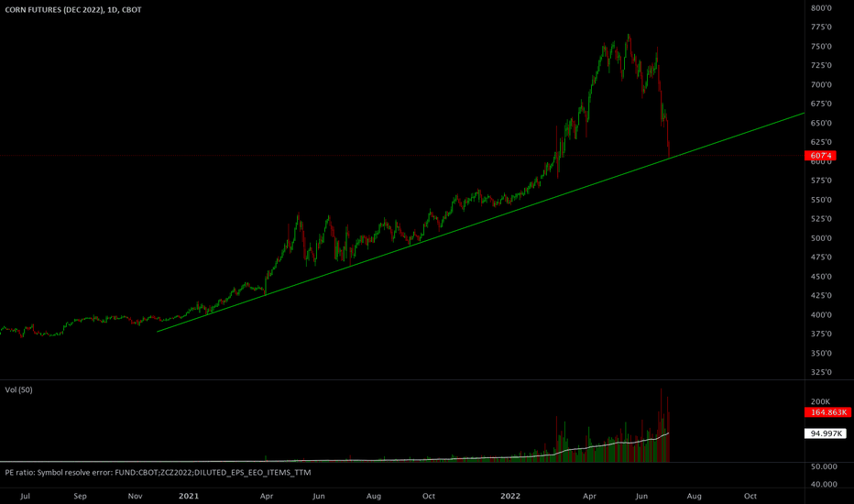Click the 750'0 price axis label

[821, 47]
